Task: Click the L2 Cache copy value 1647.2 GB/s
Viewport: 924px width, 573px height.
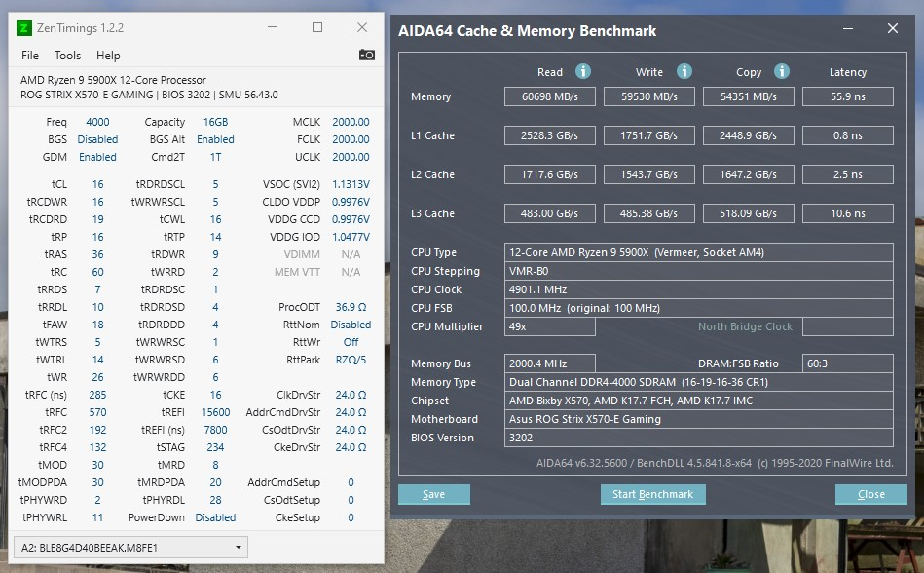Action: click(x=749, y=174)
